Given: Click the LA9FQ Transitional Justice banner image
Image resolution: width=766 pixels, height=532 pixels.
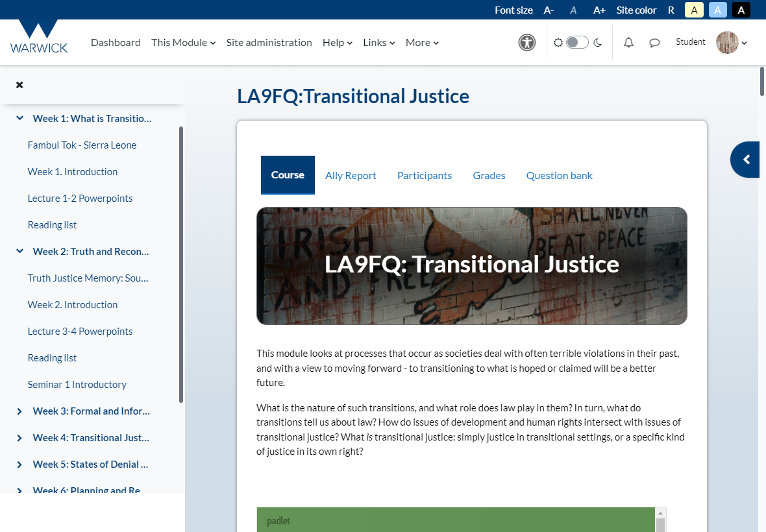Looking at the screenshot, I should (x=471, y=266).
